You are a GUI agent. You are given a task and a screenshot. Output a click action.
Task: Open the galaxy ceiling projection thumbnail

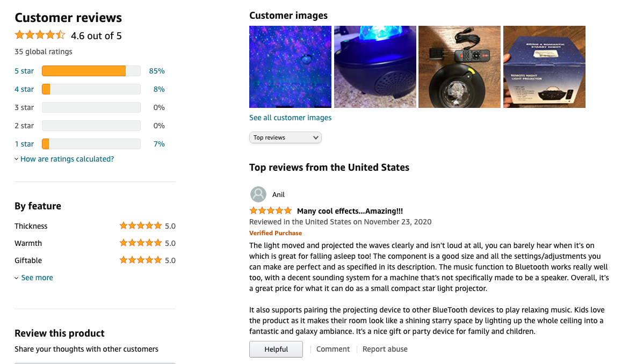[290, 67]
